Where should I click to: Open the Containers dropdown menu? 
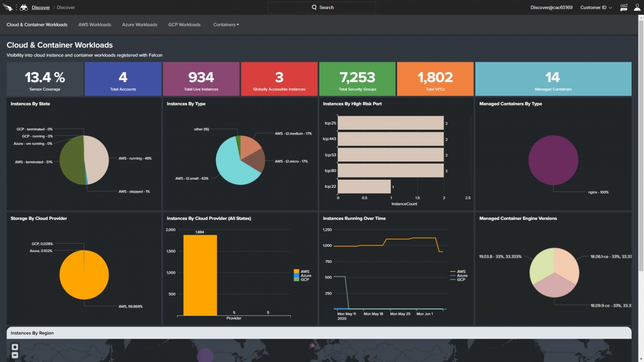coord(226,25)
